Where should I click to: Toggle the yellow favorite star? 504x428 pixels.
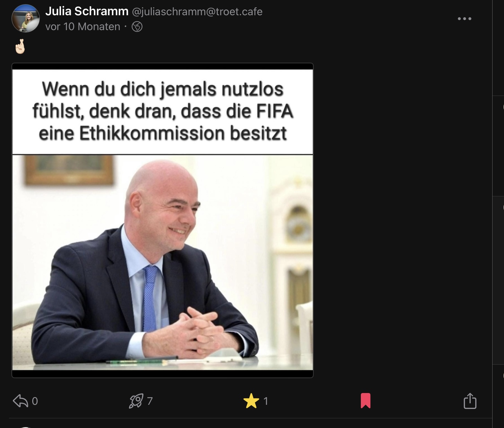pyautogui.click(x=251, y=401)
